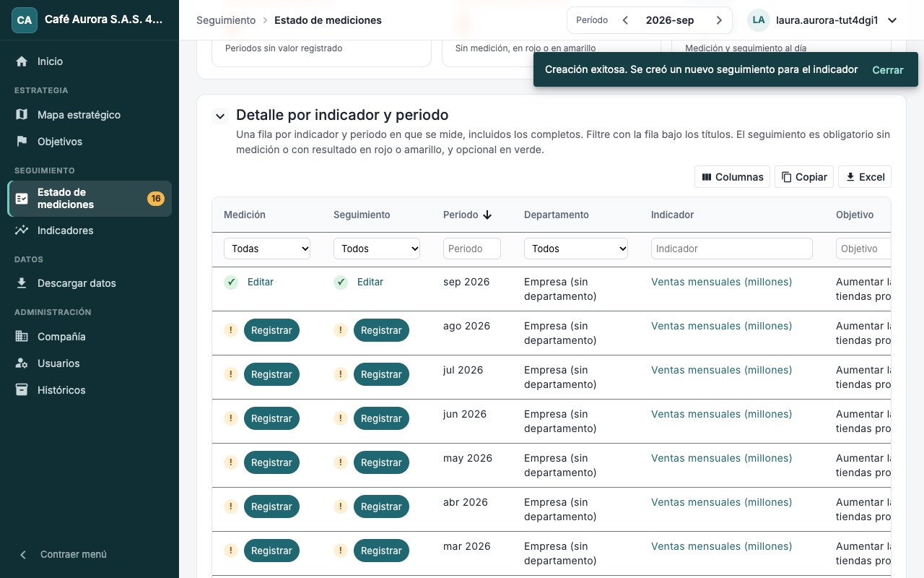The height and width of the screenshot is (578, 924).
Task: Dismiss the notification with Cerrar
Action: pyautogui.click(x=888, y=70)
